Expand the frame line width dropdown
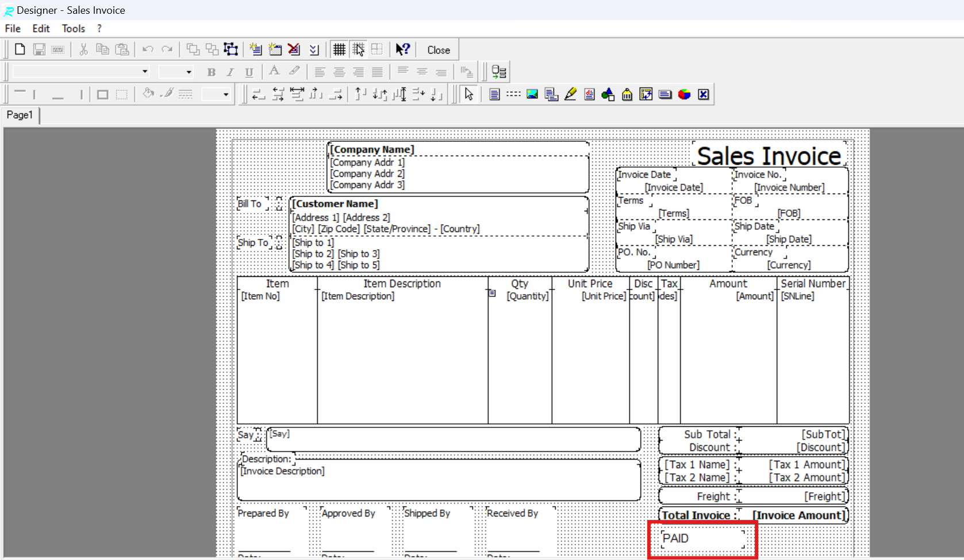Screen dimensions: 964x560 (x=225, y=94)
